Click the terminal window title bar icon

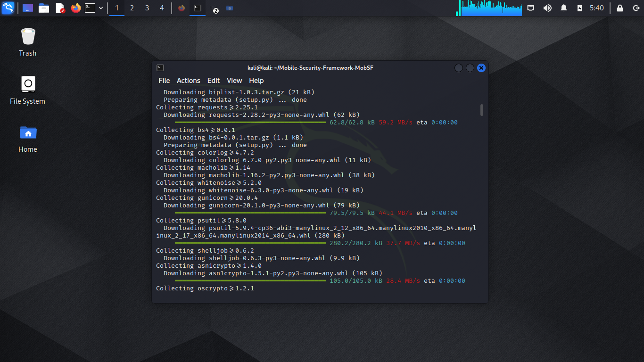pyautogui.click(x=160, y=68)
